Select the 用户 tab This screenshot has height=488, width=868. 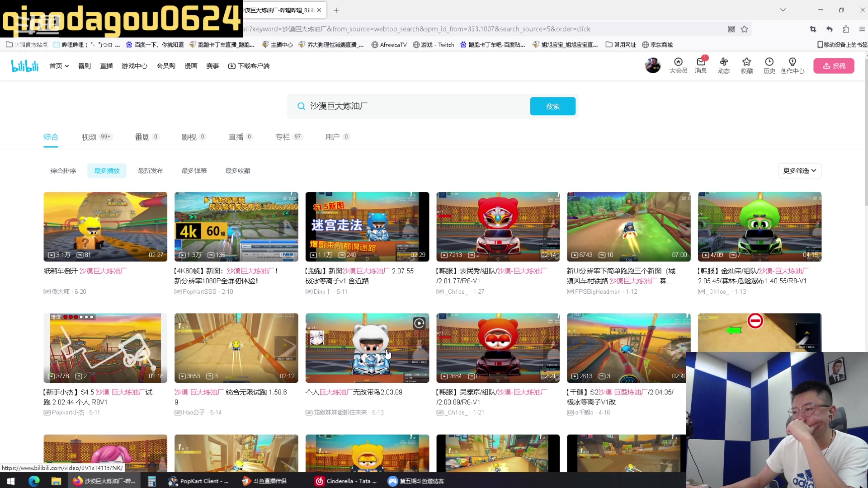(337, 137)
